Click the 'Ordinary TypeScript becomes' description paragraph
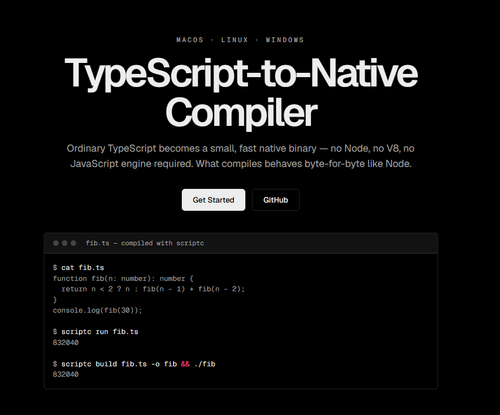Screen dimensions: 500x415 coord(241,156)
